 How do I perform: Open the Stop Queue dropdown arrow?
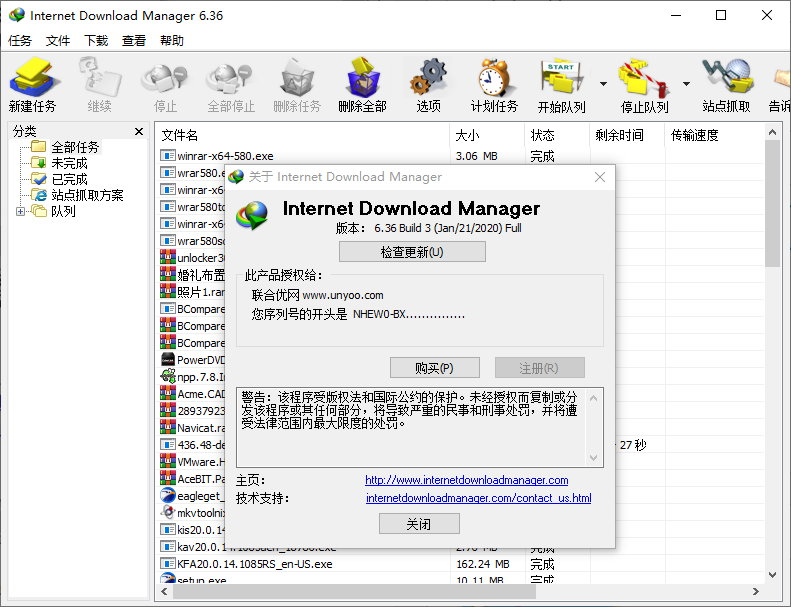point(686,84)
